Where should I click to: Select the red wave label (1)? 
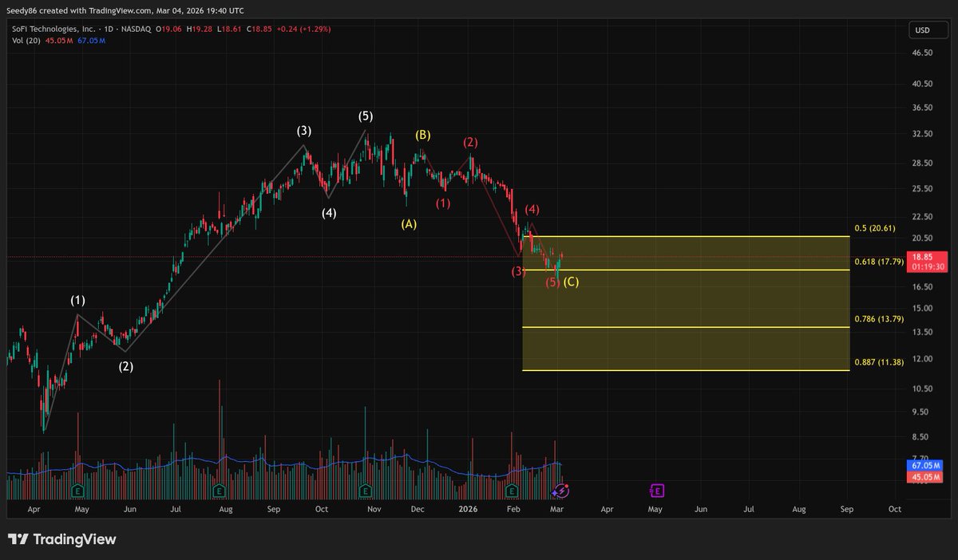tap(443, 203)
